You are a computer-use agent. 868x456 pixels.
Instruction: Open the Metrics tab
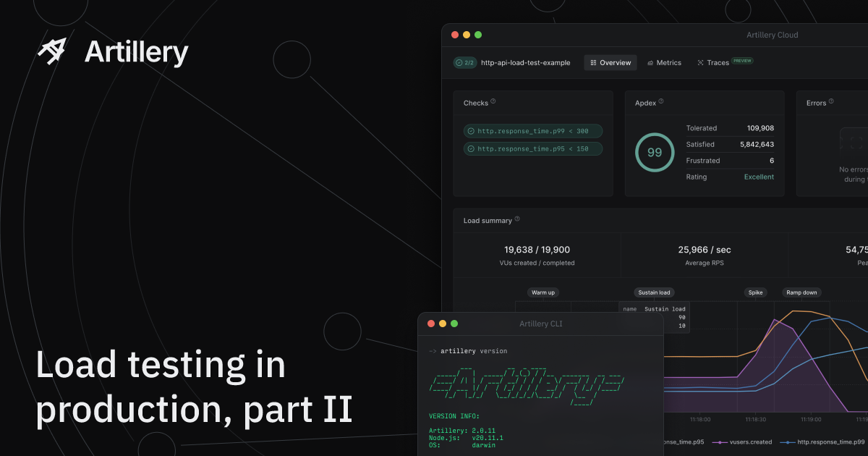pyautogui.click(x=664, y=63)
